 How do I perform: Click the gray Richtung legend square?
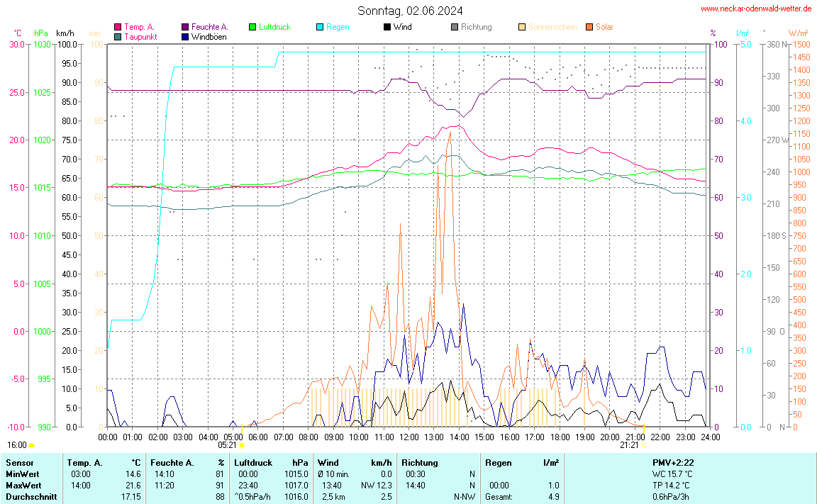point(455,27)
